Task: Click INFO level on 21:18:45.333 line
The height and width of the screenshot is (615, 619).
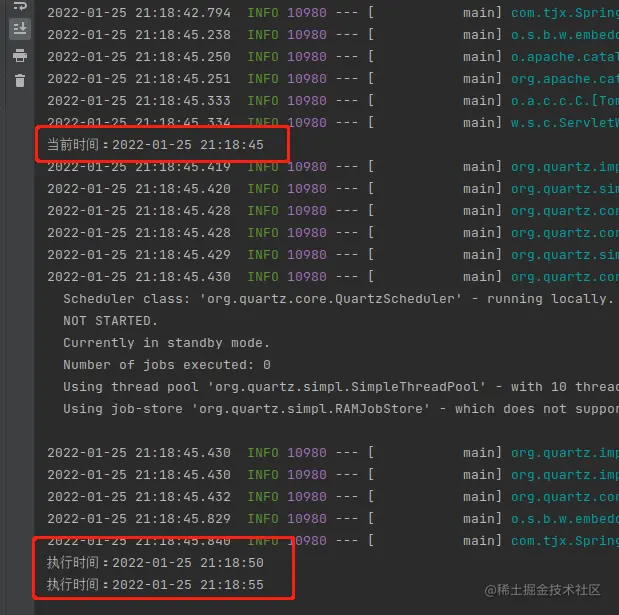Action: (x=263, y=101)
